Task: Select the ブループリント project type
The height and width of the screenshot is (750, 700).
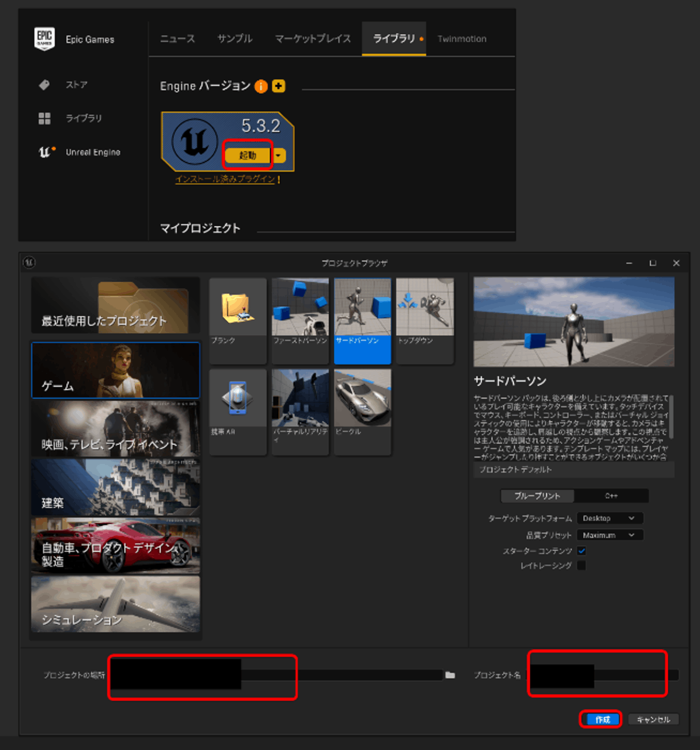Action: [537, 496]
